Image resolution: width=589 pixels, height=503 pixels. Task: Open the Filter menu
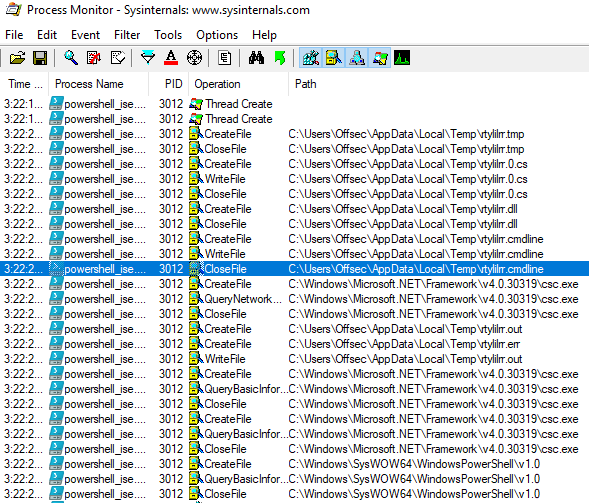pyautogui.click(x=127, y=35)
